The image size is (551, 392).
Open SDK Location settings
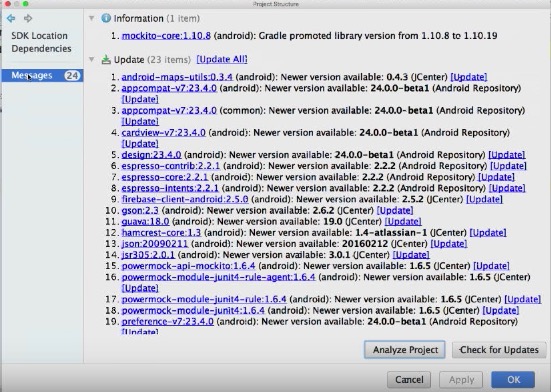coord(39,36)
